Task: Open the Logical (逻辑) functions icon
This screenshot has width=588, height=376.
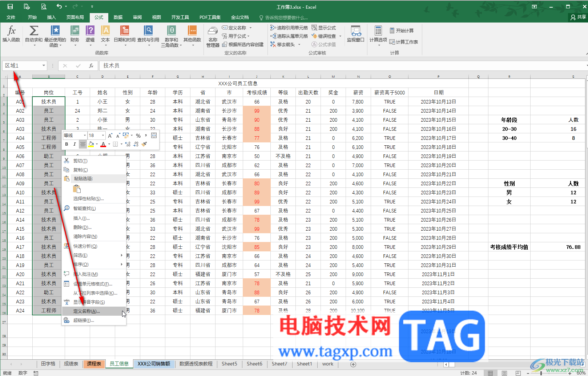Action: [x=90, y=31]
